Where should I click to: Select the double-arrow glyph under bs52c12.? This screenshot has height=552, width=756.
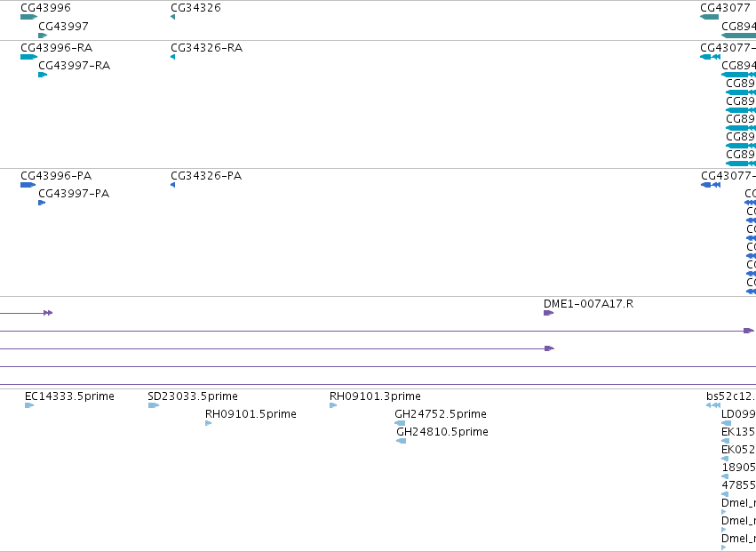pos(713,405)
